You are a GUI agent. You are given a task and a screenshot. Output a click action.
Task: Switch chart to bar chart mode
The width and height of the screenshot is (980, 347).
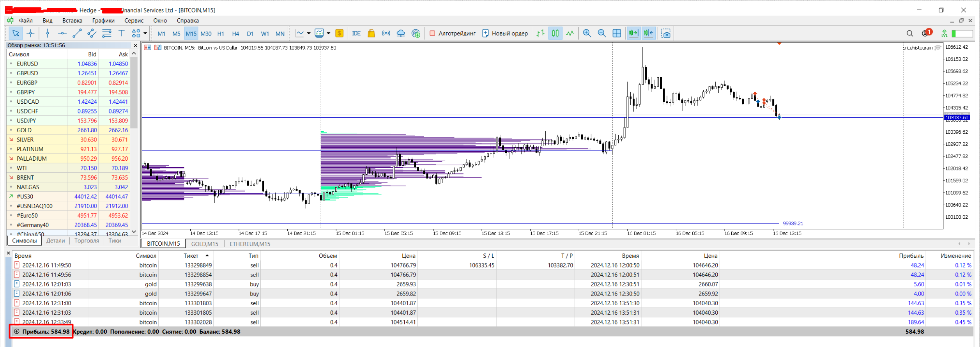pos(541,34)
